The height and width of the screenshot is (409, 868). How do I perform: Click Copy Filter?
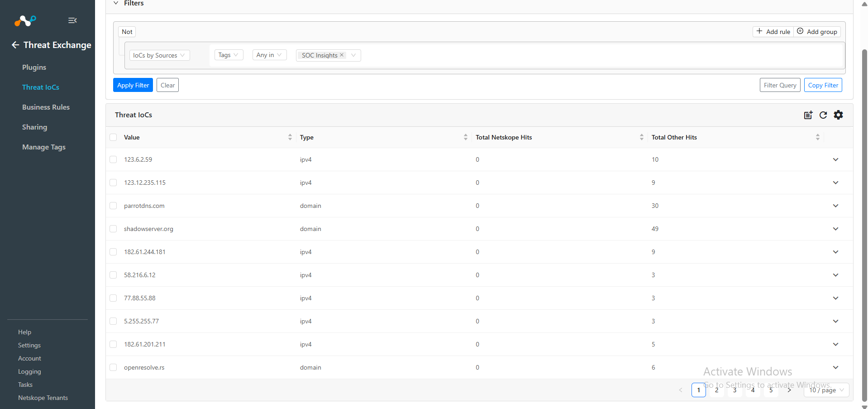[x=823, y=85]
